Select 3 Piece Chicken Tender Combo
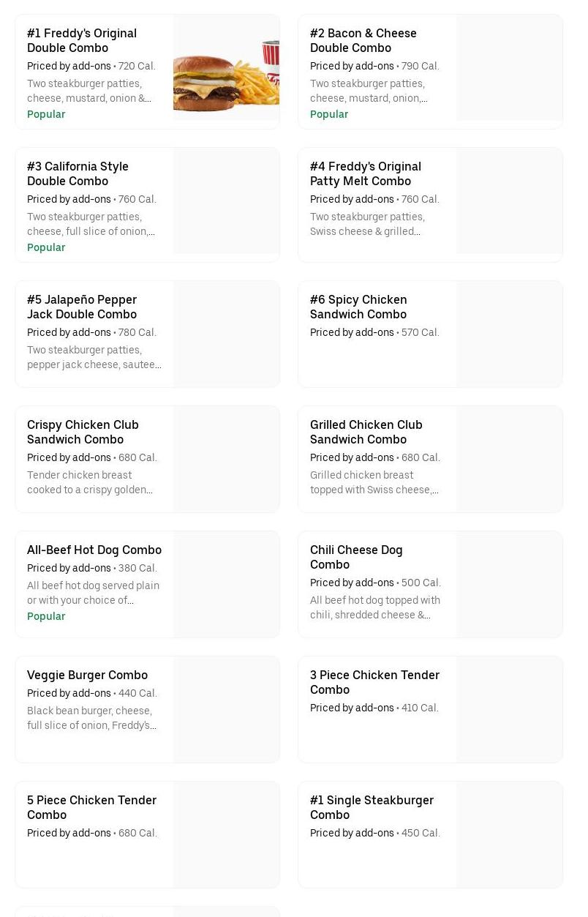The image size is (588, 917). pos(374,683)
